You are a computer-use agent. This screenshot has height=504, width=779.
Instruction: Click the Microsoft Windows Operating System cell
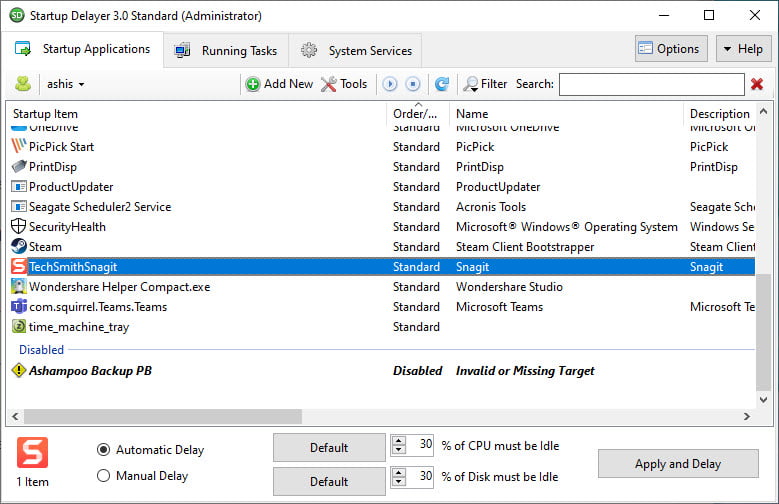(x=567, y=227)
